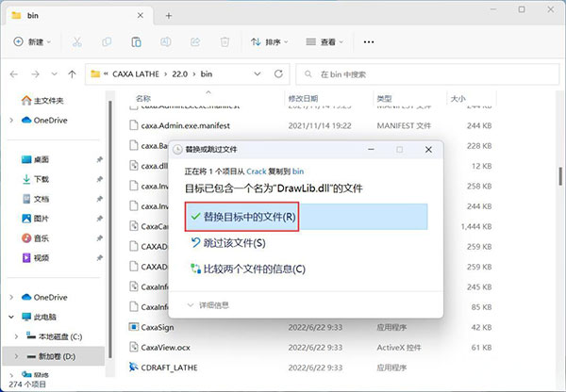Click the Back navigation arrow

point(14,74)
